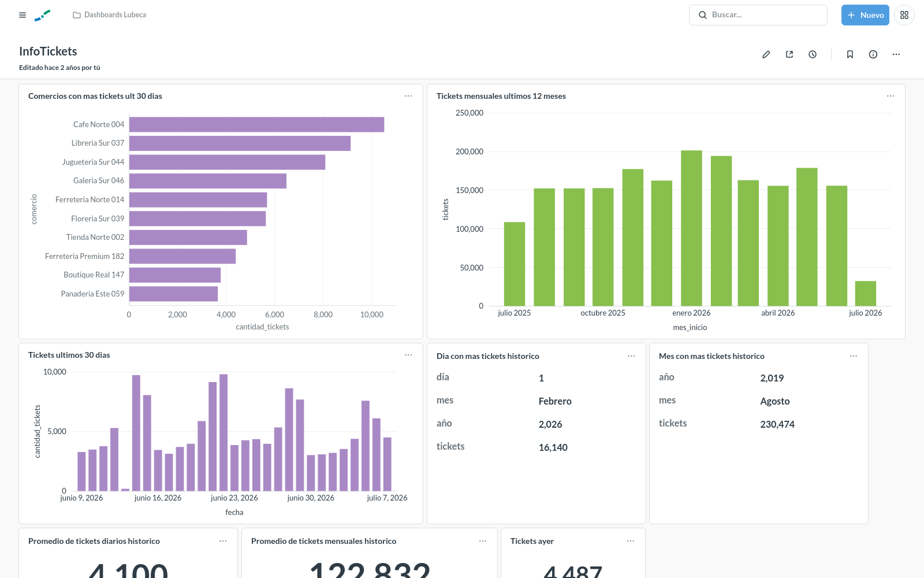Click the mes_inicio axis label
The height and width of the screenshot is (578, 924).
690,328
